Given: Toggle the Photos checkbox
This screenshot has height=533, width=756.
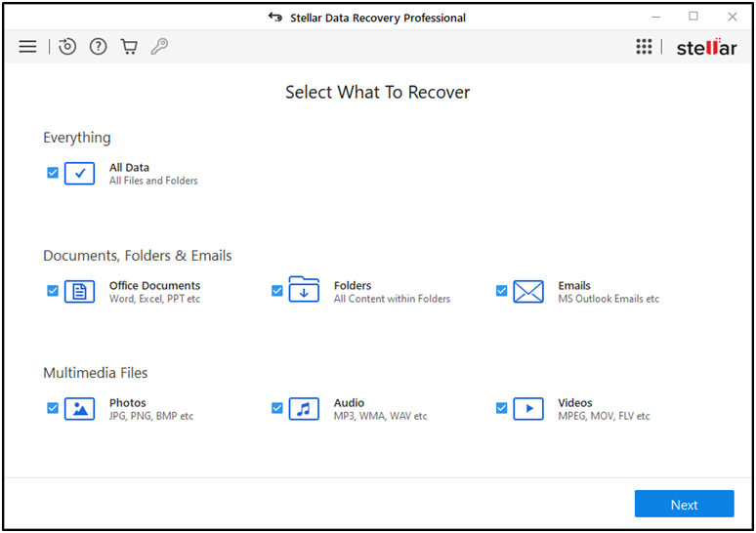Looking at the screenshot, I should coord(53,408).
